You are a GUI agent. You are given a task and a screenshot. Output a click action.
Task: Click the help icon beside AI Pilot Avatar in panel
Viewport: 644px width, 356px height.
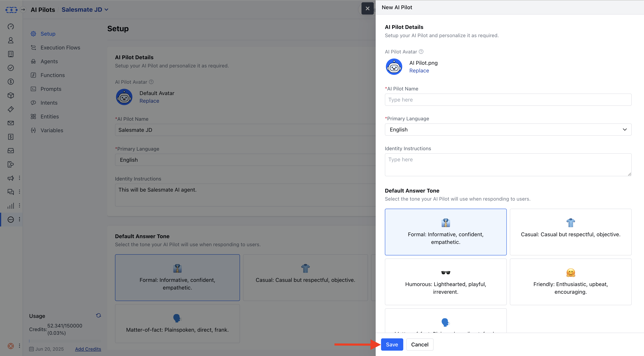[421, 52]
